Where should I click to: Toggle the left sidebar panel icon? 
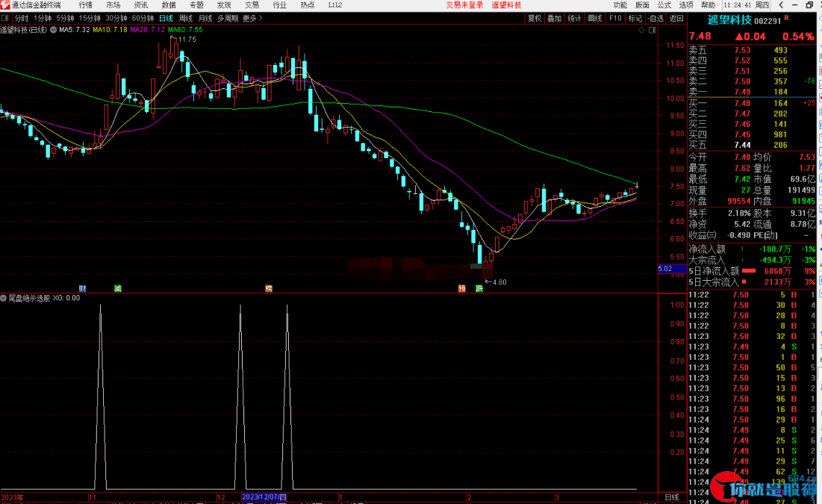pos(4,19)
